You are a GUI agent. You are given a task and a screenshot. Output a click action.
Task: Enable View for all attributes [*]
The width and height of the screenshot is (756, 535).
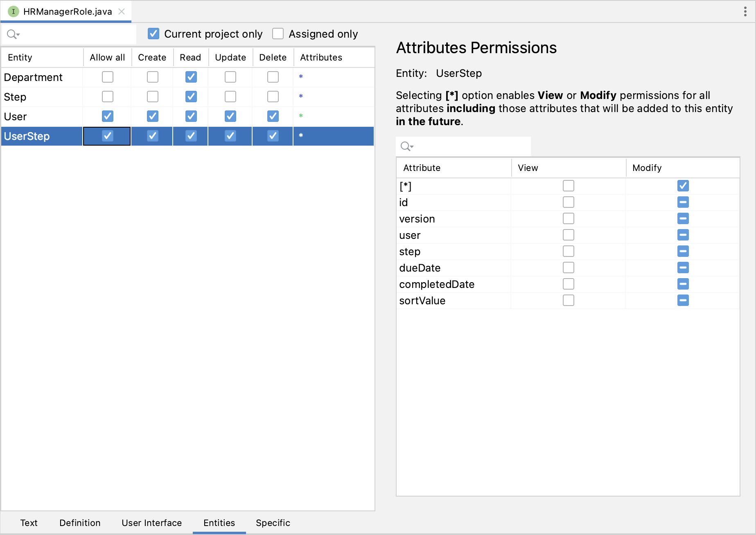pos(568,186)
